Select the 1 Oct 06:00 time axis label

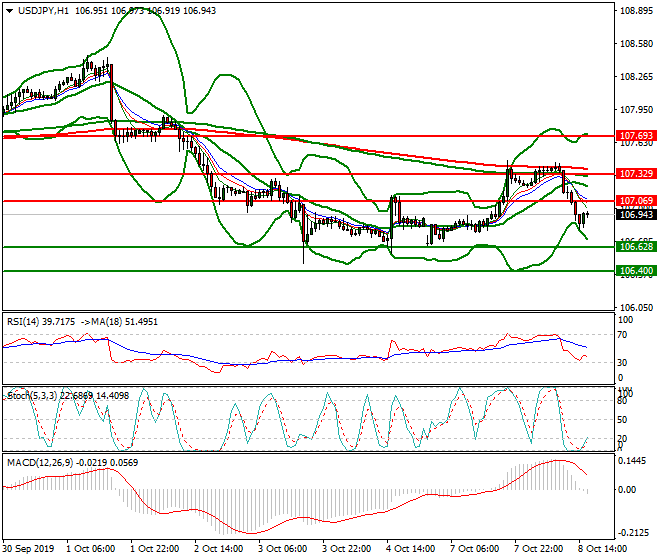click(x=90, y=549)
